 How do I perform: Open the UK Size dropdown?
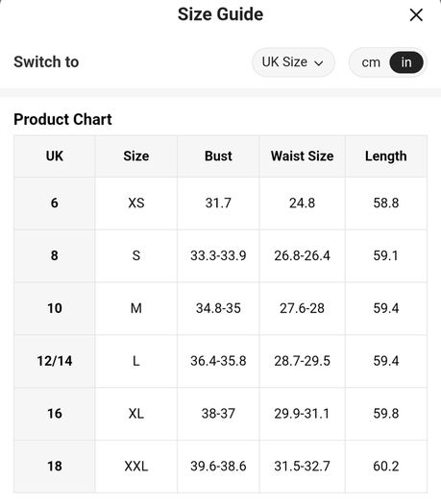click(x=293, y=62)
